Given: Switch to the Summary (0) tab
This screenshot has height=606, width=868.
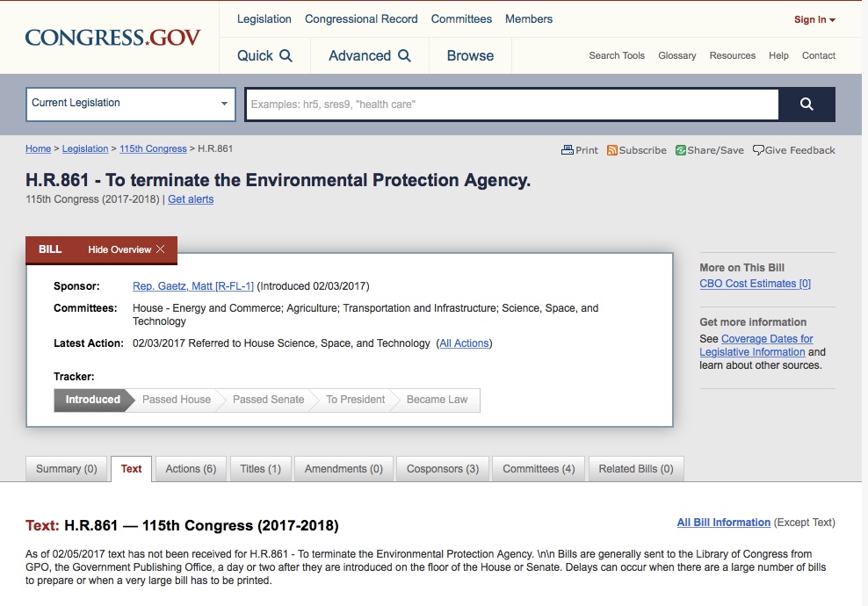Looking at the screenshot, I should point(67,469).
